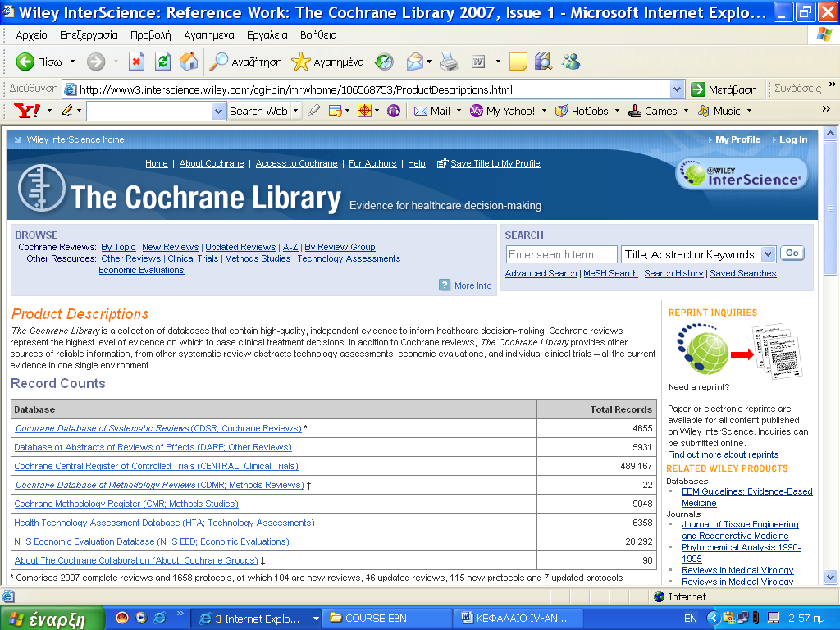
Task: Open the MeSH Search link
Action: [610, 273]
